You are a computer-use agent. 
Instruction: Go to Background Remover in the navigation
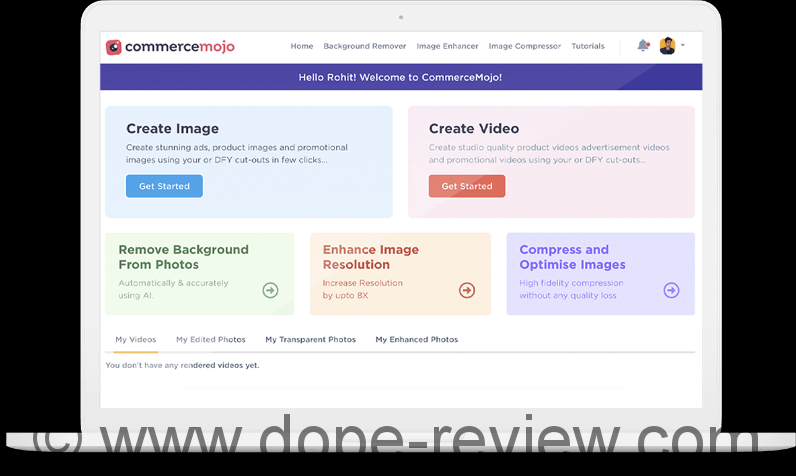click(364, 46)
